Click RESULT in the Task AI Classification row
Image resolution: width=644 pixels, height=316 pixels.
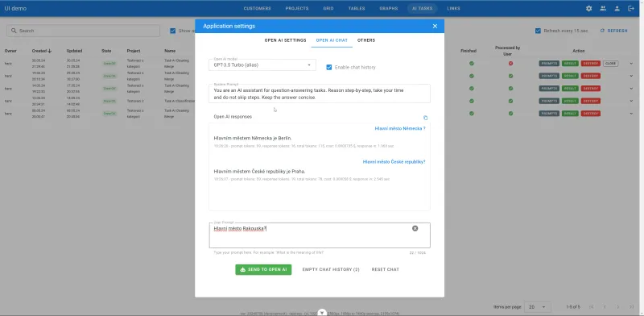[570, 101]
